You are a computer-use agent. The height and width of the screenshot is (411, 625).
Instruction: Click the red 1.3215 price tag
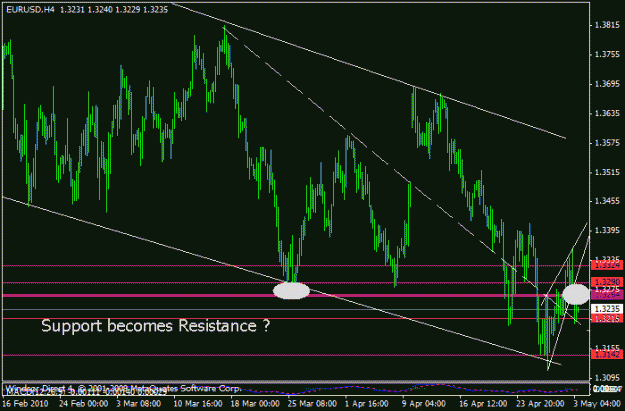tap(607, 318)
